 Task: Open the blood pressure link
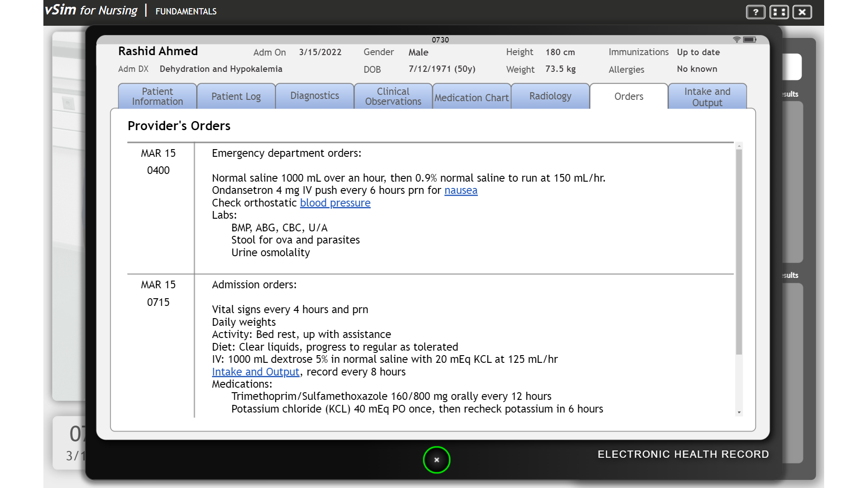pyautogui.click(x=335, y=203)
